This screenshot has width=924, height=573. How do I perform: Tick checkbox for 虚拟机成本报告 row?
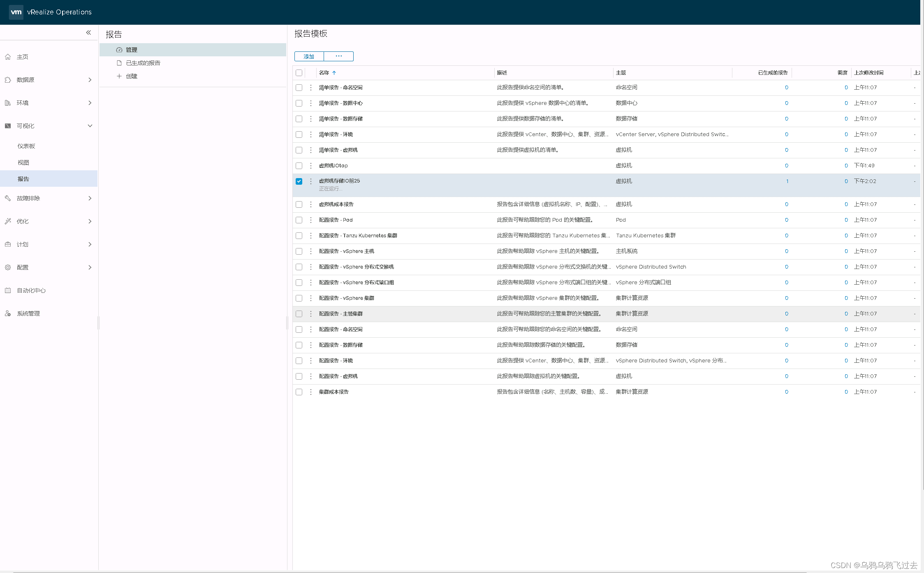[299, 204]
